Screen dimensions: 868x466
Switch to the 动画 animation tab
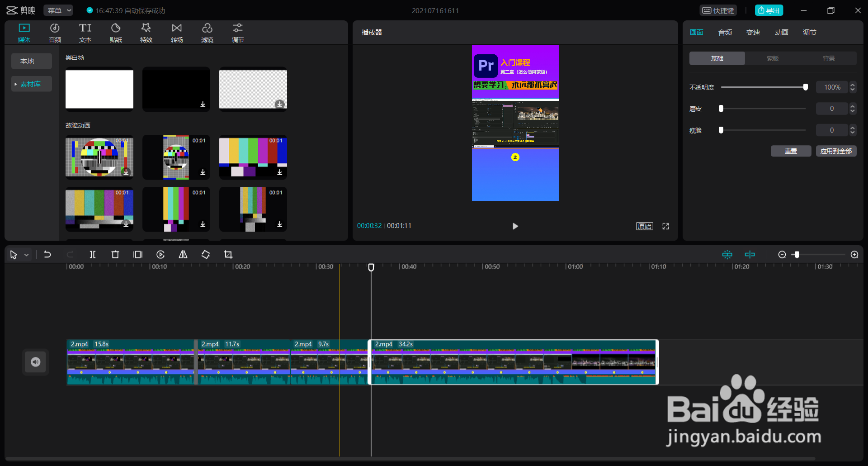tap(782, 33)
